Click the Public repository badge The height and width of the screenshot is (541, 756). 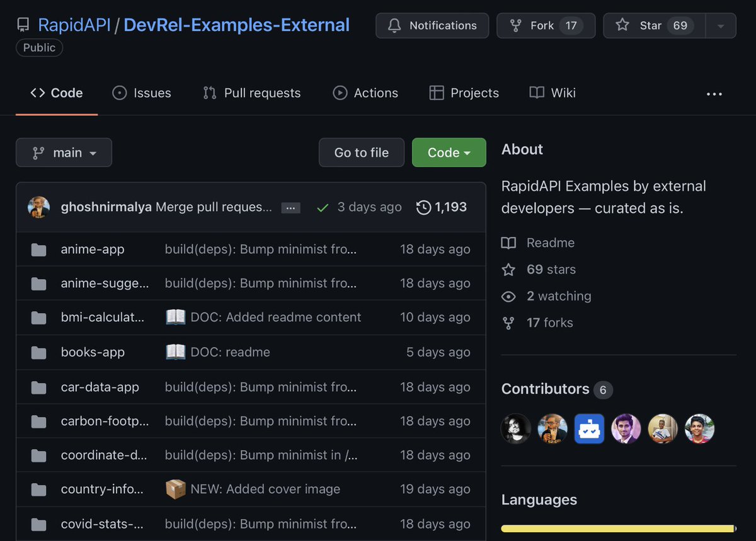(39, 48)
